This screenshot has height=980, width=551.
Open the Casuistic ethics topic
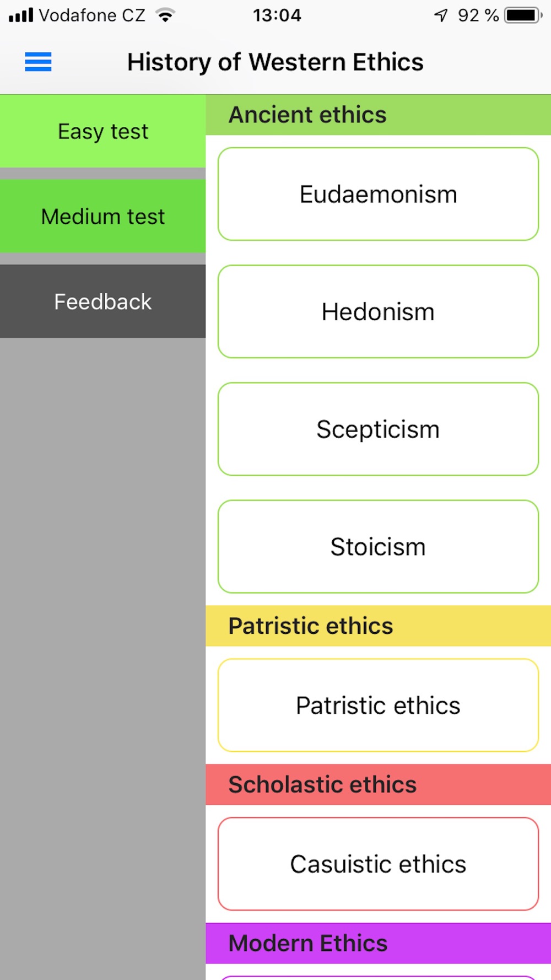click(x=378, y=864)
